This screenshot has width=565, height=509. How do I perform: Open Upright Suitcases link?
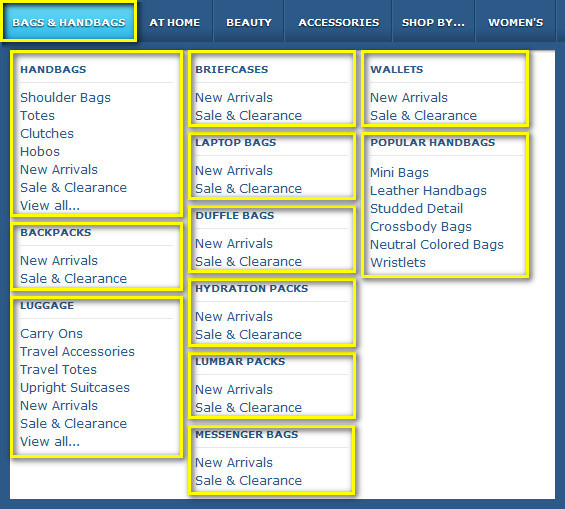(x=75, y=388)
